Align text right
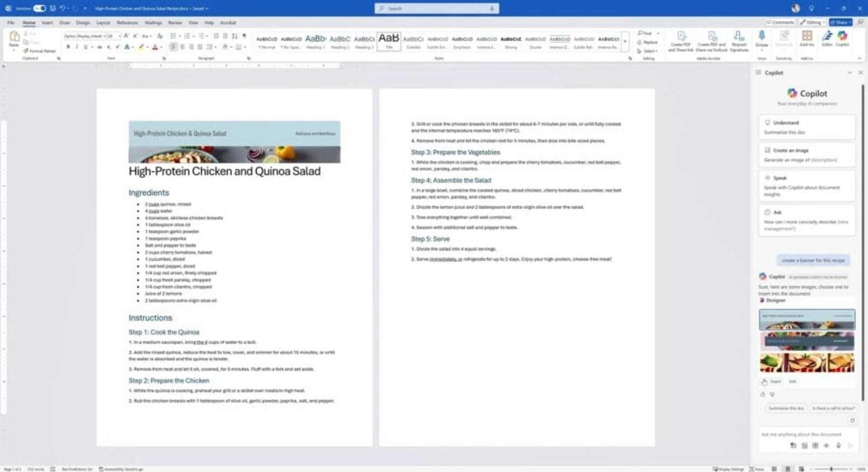The width and height of the screenshot is (868, 472). tap(191, 47)
